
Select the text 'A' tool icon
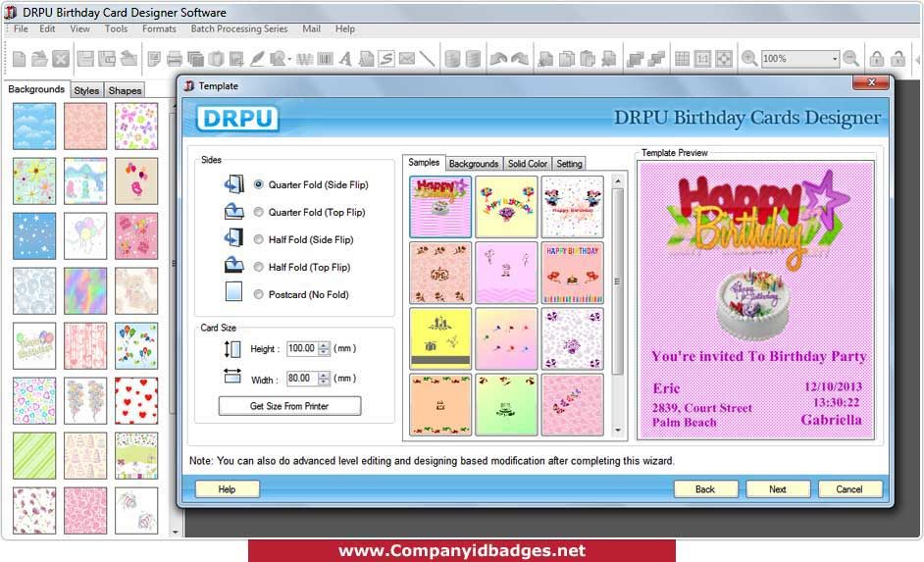[345, 58]
